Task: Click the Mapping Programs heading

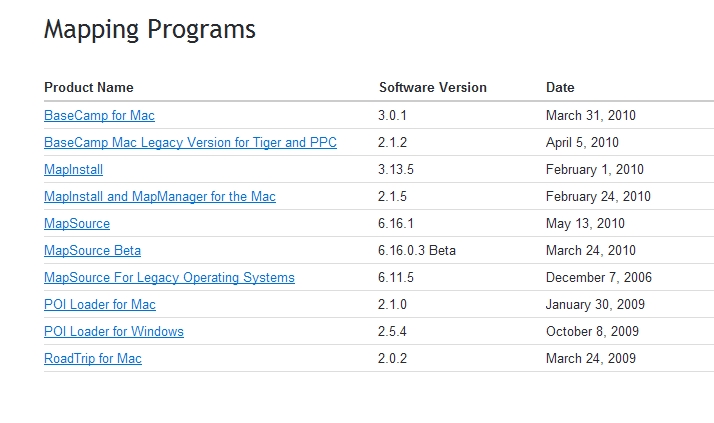Action: point(150,30)
